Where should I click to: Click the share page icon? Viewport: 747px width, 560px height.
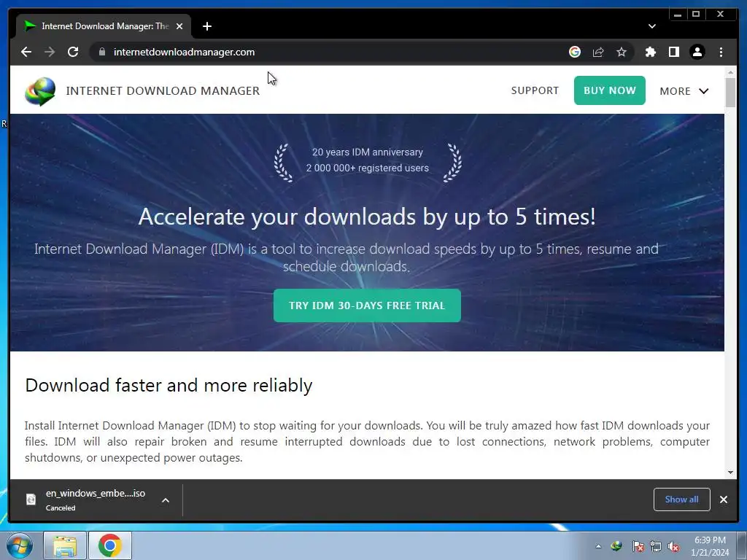pyautogui.click(x=598, y=52)
